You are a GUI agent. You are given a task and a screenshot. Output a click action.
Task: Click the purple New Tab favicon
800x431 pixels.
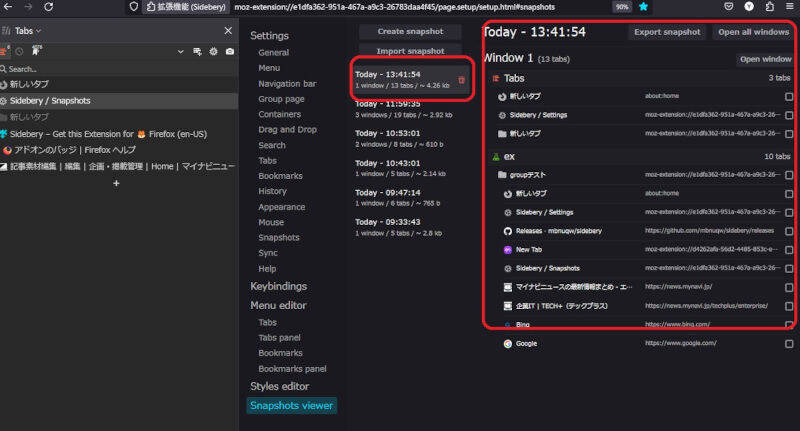(x=508, y=250)
